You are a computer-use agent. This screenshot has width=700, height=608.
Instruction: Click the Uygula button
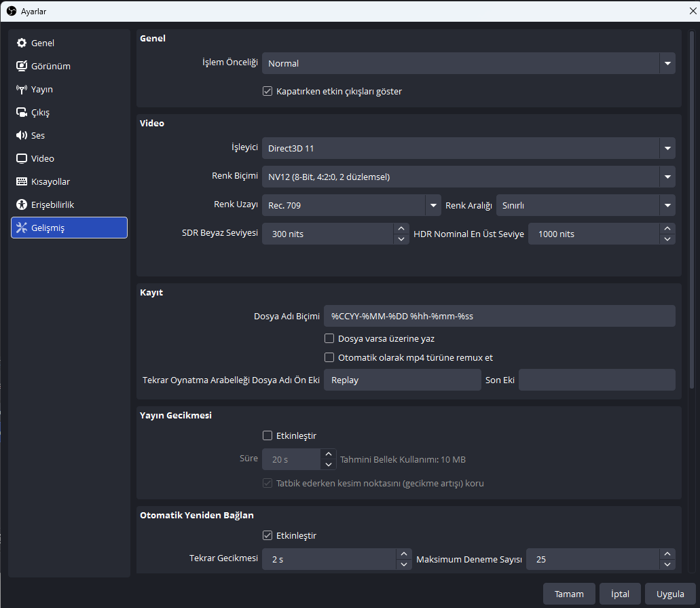coord(670,594)
